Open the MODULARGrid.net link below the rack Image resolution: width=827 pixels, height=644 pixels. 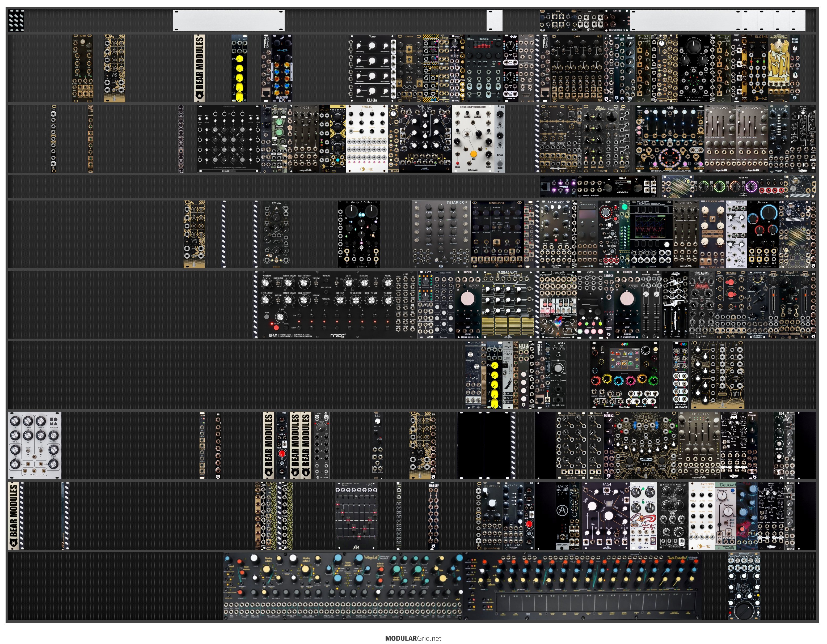point(413,638)
